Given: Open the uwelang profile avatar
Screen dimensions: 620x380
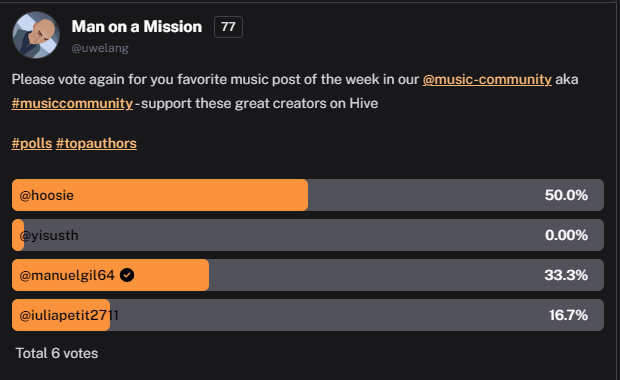Looking at the screenshot, I should tap(36, 35).
